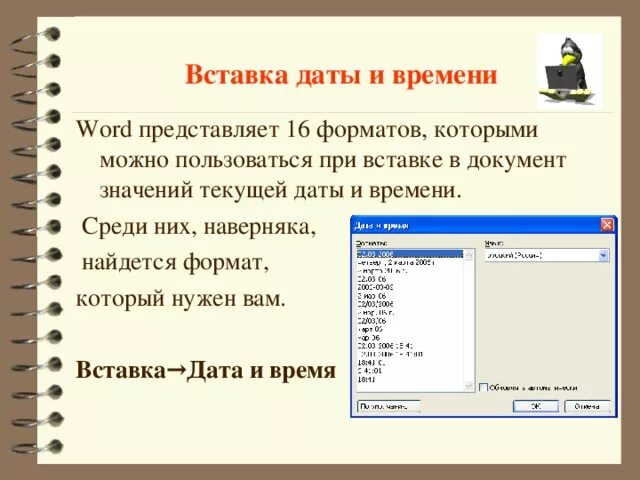Enable the Обновлять автоматически checkbox
640x480 pixels.
point(483,387)
